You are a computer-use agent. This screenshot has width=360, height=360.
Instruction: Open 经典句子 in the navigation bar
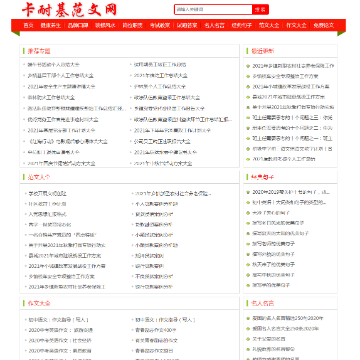click(x=242, y=25)
